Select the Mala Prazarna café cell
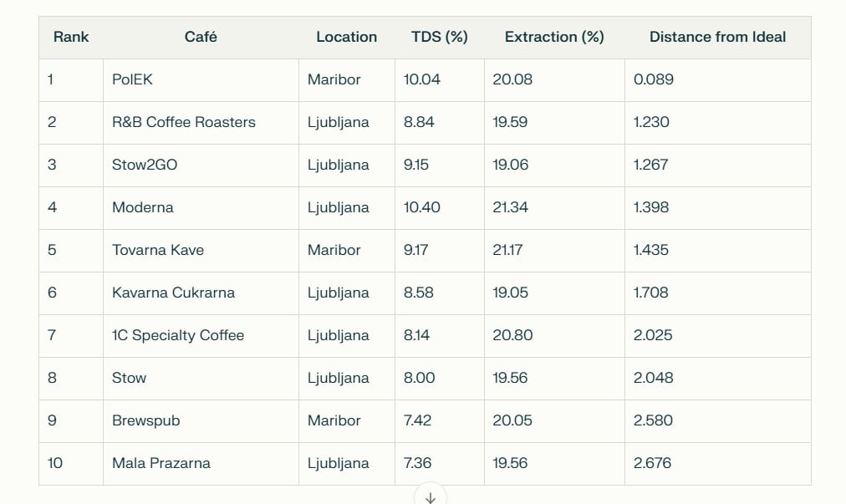This screenshot has width=846, height=504. tap(161, 464)
